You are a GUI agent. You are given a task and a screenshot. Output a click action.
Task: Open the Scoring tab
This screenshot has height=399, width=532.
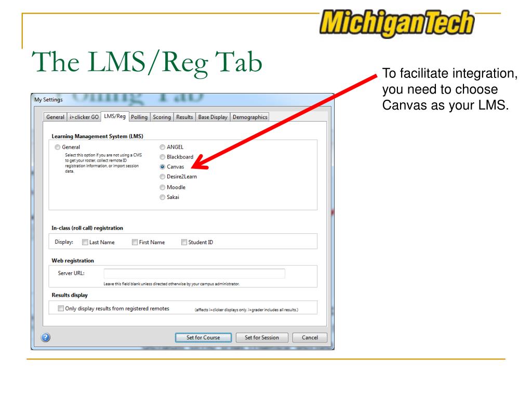162,117
